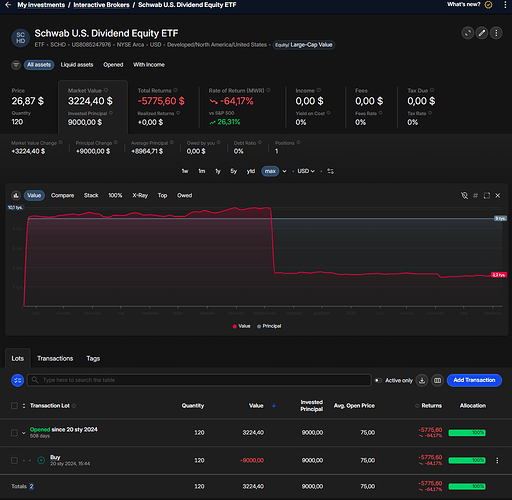Open chart settings sliders icon beside USD
This screenshot has width=512, height=500.
pyautogui.click(x=330, y=171)
